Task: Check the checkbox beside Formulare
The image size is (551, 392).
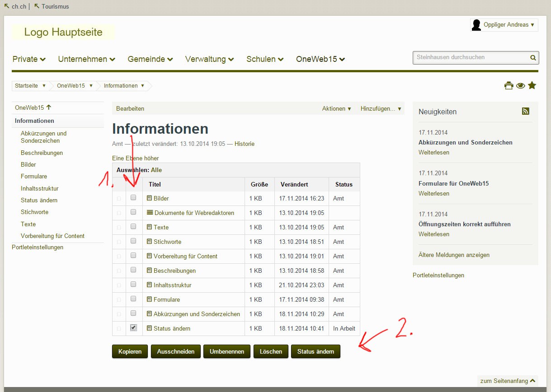Action: [x=133, y=299]
